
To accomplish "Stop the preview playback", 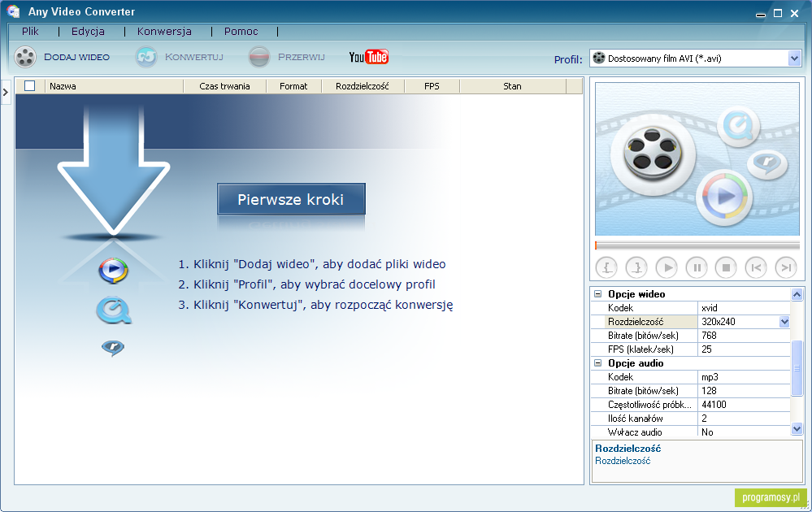I will pos(726,267).
